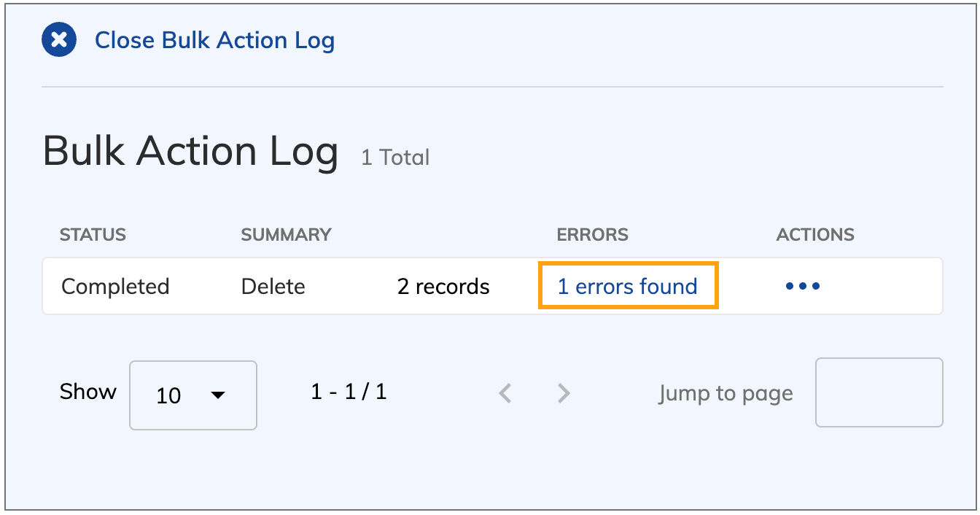Screen dimensions: 980x515
Task: Click the ERRORS column header
Action: click(x=591, y=234)
